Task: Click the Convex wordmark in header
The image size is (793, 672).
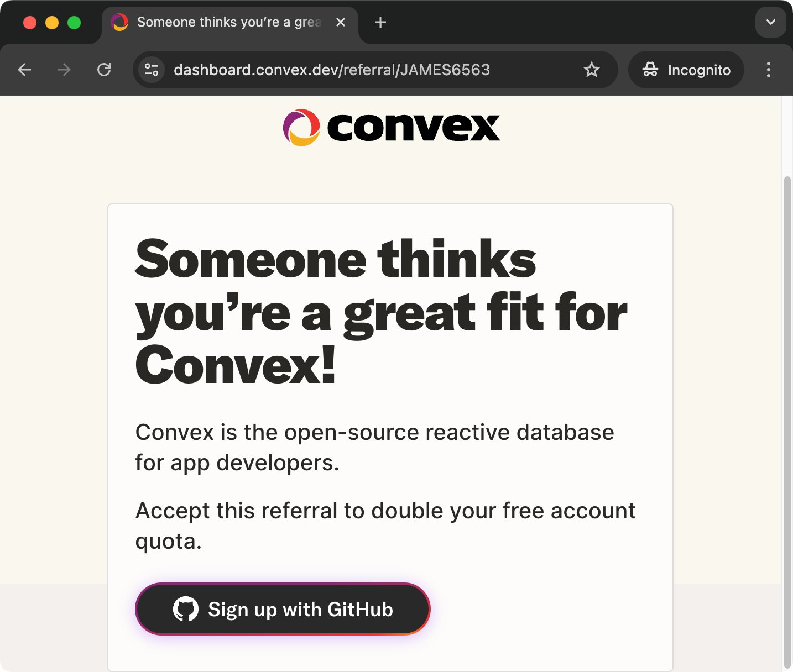Action: pyautogui.click(x=414, y=127)
